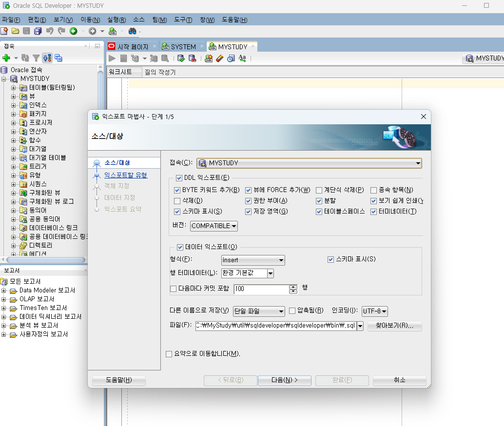Click the Redo icon in main toolbar
Viewport: 504px width, 426px height.
(x=61, y=31)
